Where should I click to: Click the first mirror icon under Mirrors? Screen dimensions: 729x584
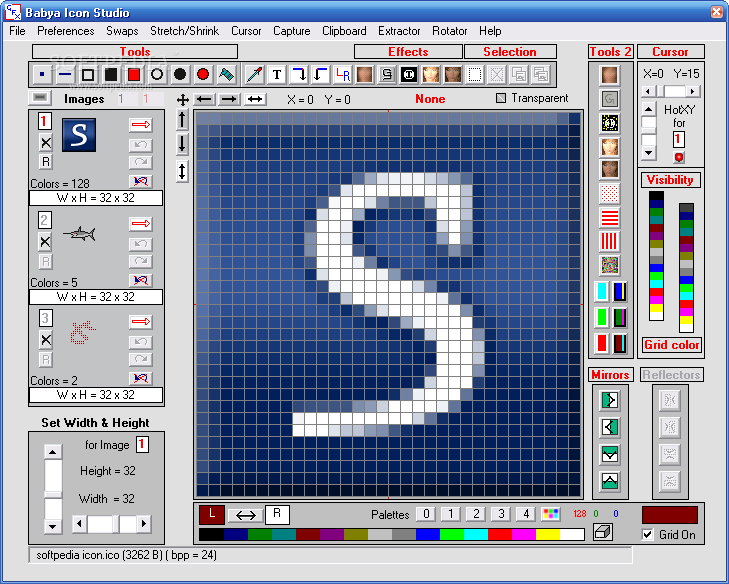click(610, 400)
